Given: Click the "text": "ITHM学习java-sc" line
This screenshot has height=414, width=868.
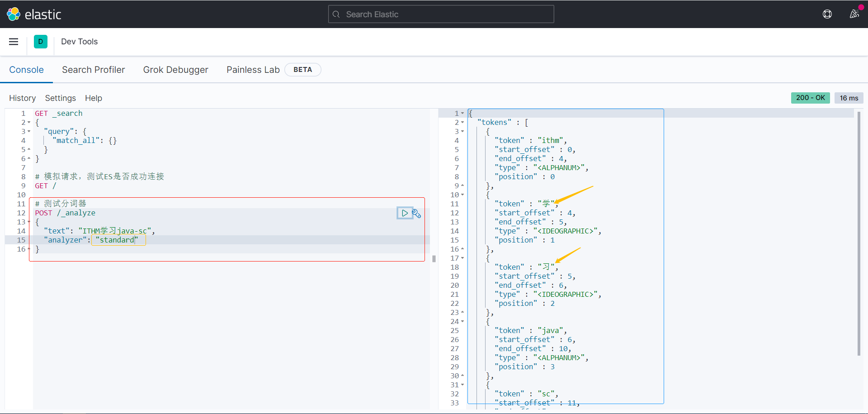Looking at the screenshot, I should click(99, 231).
